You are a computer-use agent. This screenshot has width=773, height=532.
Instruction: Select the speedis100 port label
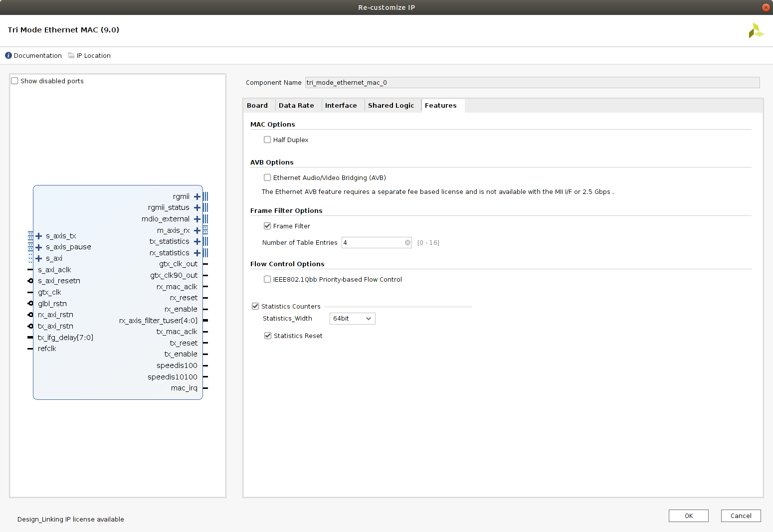tap(177, 365)
